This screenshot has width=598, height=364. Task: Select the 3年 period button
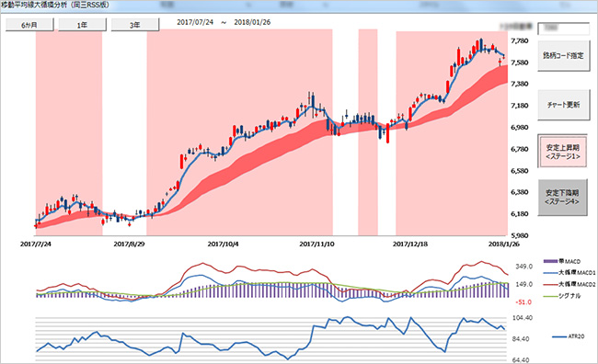[x=134, y=25]
